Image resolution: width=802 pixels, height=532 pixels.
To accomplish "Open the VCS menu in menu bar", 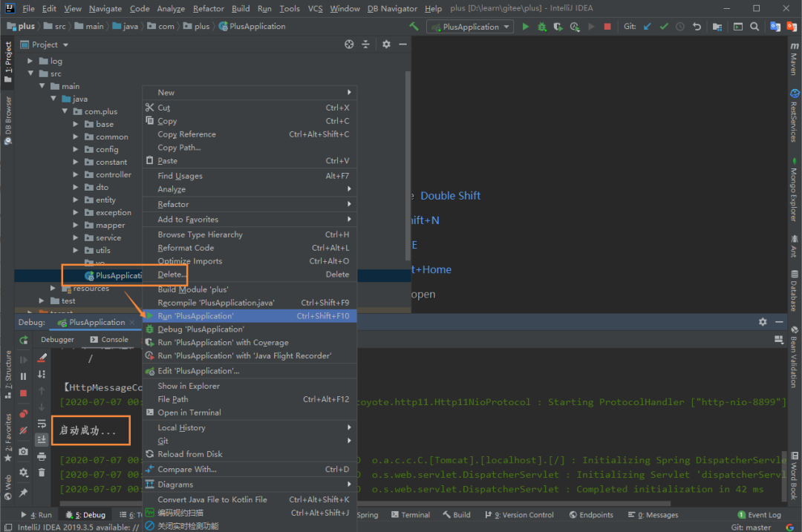I will (315, 8).
